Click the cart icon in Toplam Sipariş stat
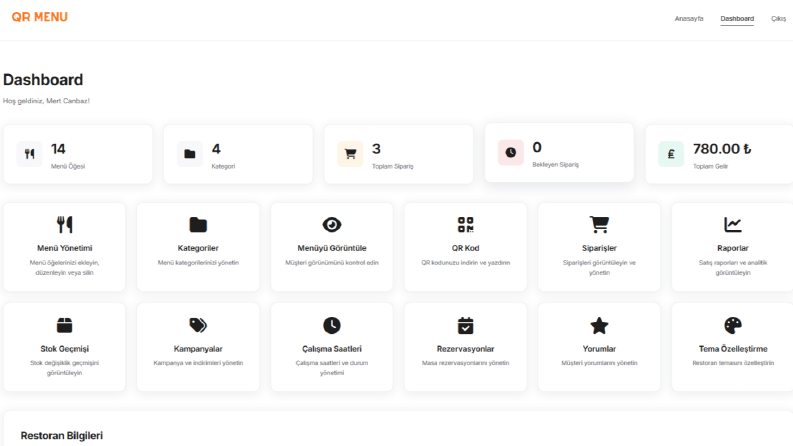The image size is (793, 446). [350, 154]
